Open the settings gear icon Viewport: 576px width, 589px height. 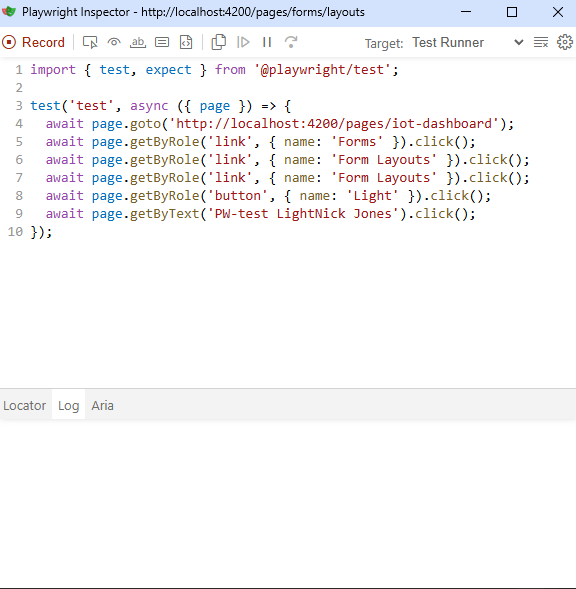coord(565,42)
